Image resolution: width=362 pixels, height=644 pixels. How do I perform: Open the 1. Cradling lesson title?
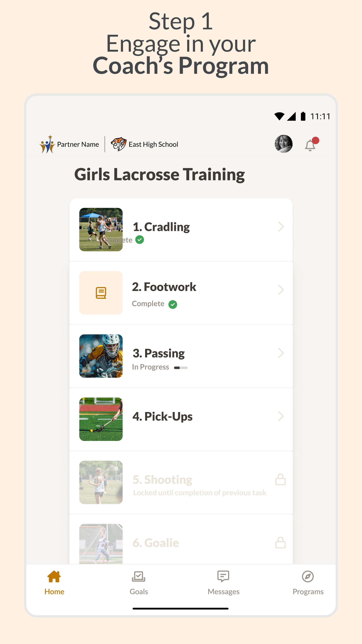coord(161,227)
